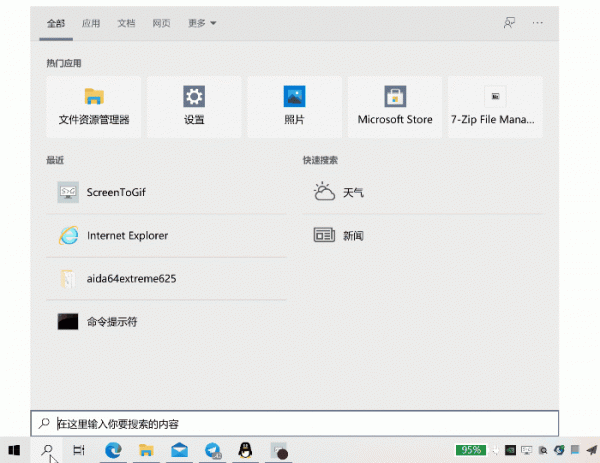
Task: Open the feedback person icon
Action: click(509, 23)
